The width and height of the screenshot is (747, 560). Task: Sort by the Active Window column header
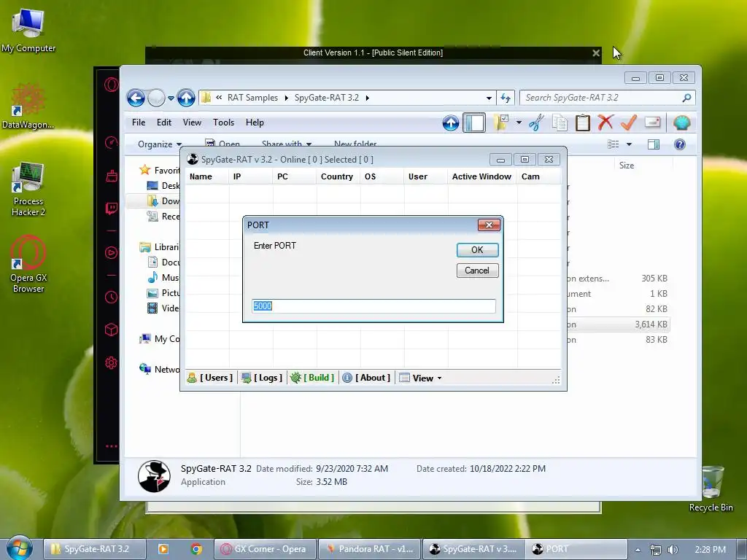coord(481,176)
